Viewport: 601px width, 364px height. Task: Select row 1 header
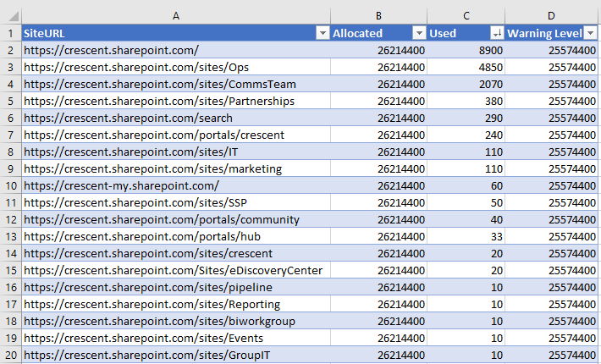[x=11, y=33]
